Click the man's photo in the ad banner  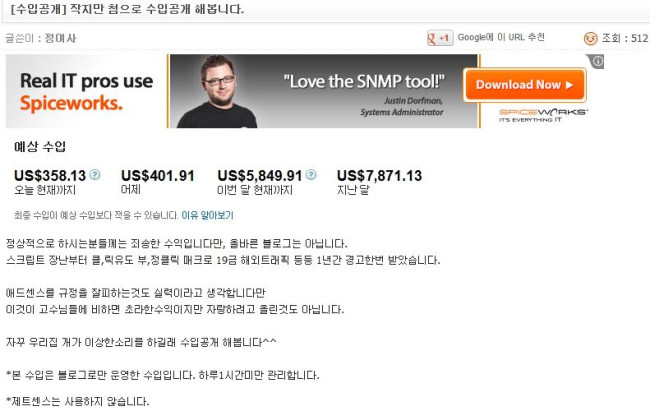[218, 91]
